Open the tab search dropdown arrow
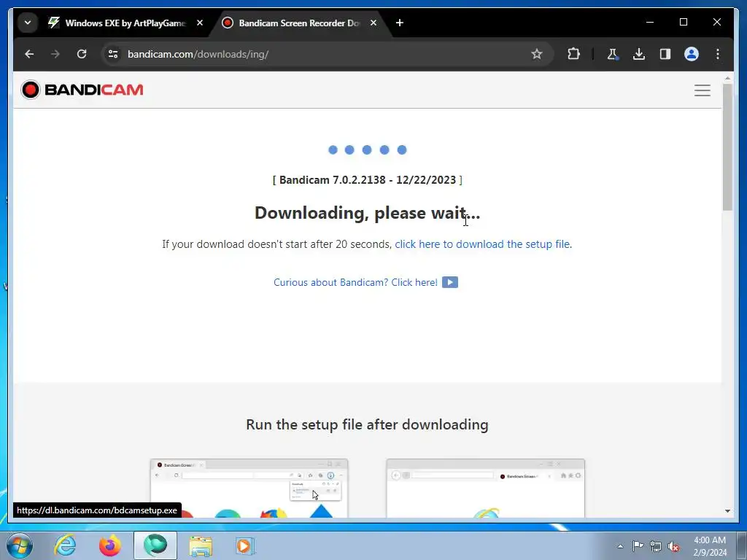 pyautogui.click(x=28, y=23)
